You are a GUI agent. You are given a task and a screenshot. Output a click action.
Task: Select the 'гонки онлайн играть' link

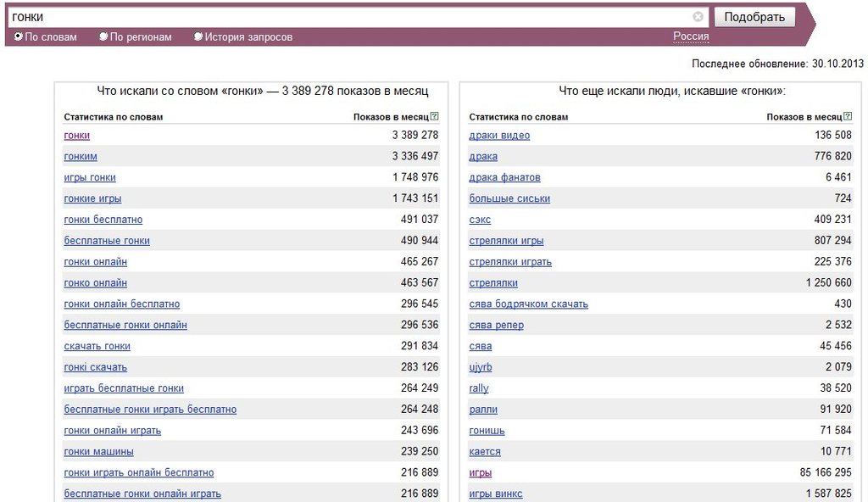(x=113, y=430)
